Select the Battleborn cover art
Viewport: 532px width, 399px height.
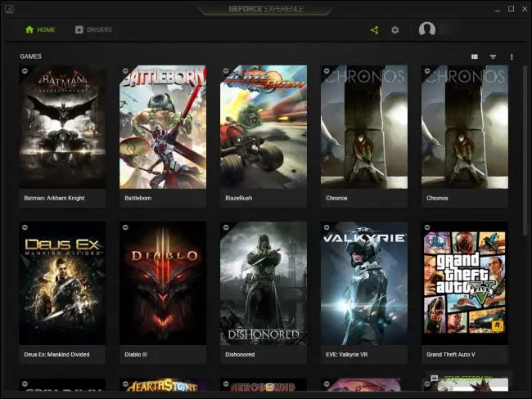click(x=163, y=127)
